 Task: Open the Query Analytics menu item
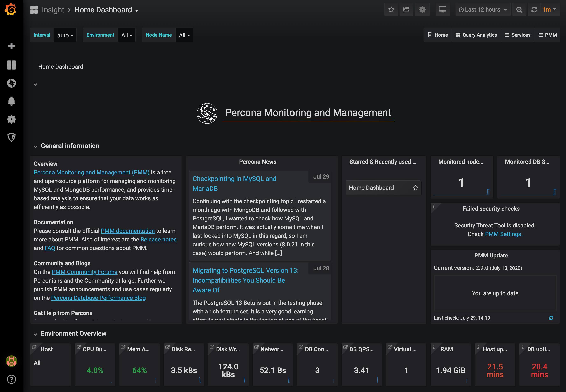476,35
